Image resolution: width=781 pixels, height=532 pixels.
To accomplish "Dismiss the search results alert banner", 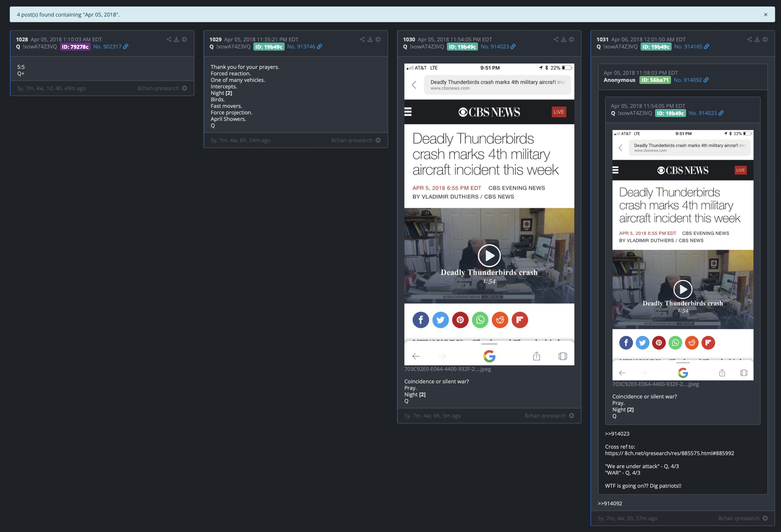I will click(766, 14).
